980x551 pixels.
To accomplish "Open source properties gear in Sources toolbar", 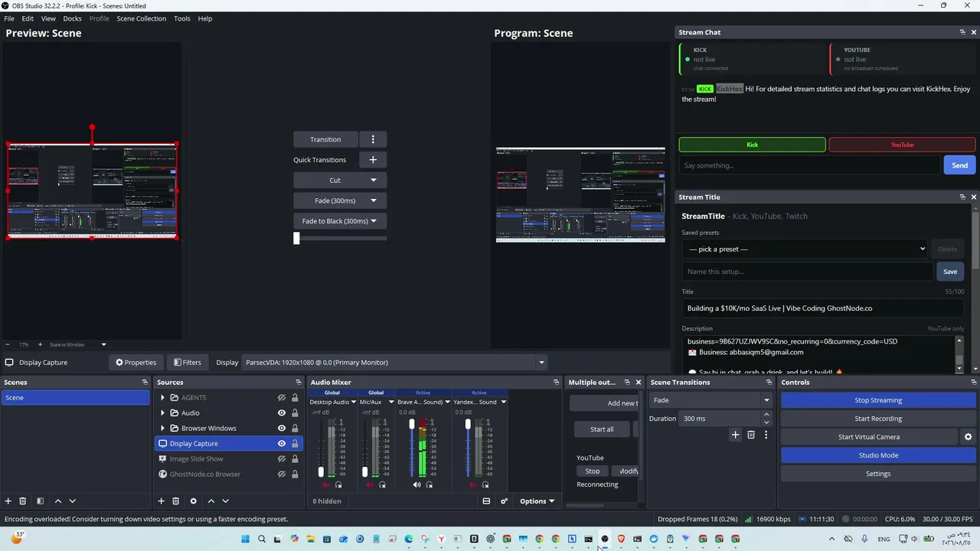I will [x=193, y=501].
